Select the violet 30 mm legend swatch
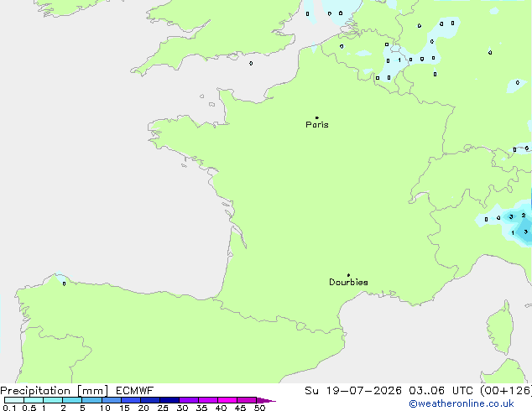Screen dimensions: 532x411 (189, 400)
